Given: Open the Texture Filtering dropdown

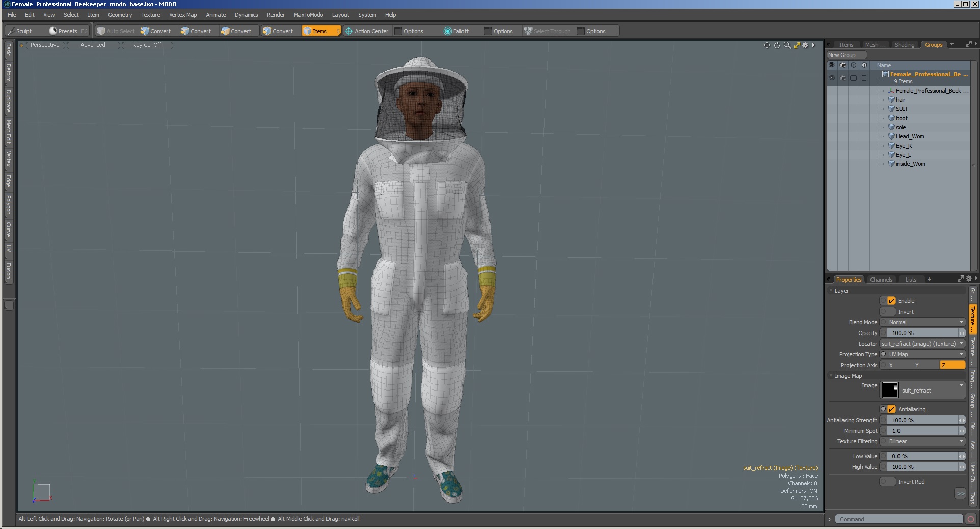Looking at the screenshot, I should (x=926, y=441).
